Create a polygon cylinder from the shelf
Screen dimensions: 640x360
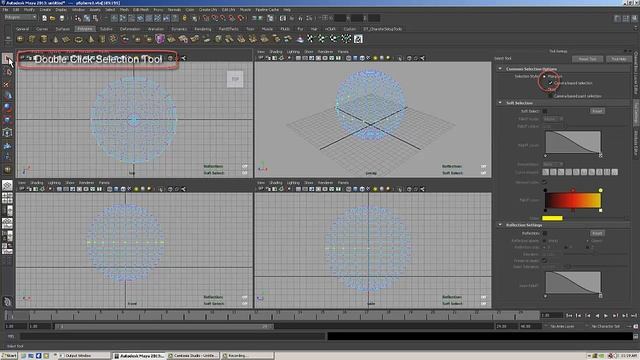(x=44, y=39)
